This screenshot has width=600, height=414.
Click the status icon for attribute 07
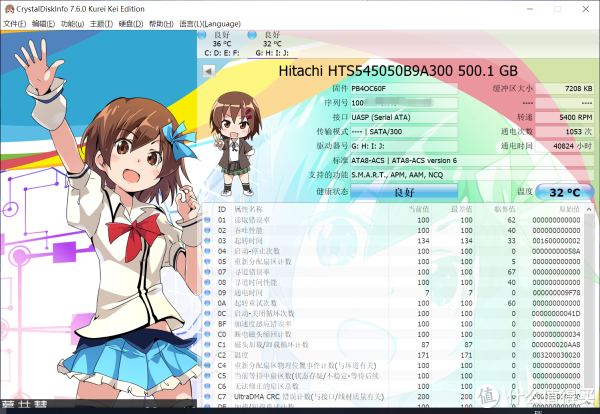coord(207,272)
